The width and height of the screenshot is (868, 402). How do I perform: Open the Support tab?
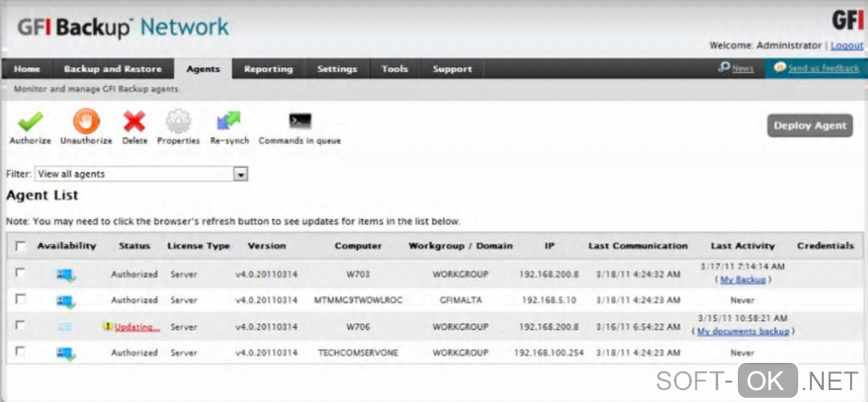pos(452,69)
